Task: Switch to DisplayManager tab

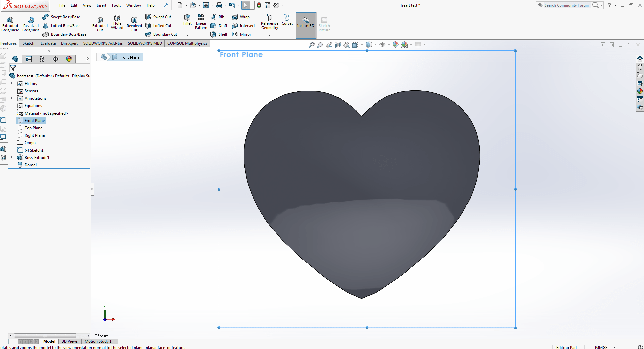Action: [x=69, y=59]
